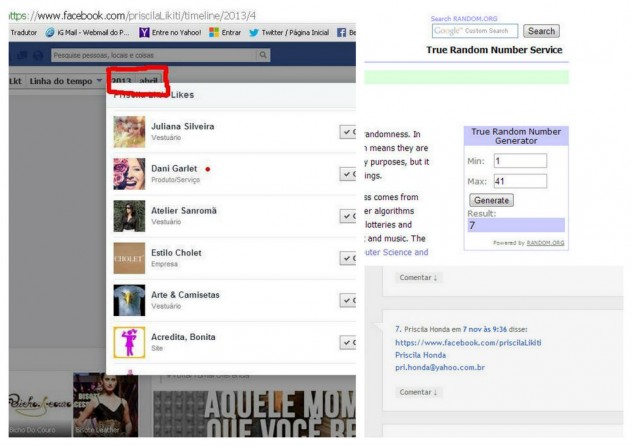Open Acredita, Bonita pink icon thumbnail
The height and width of the screenshot is (446, 632).
pos(129,342)
